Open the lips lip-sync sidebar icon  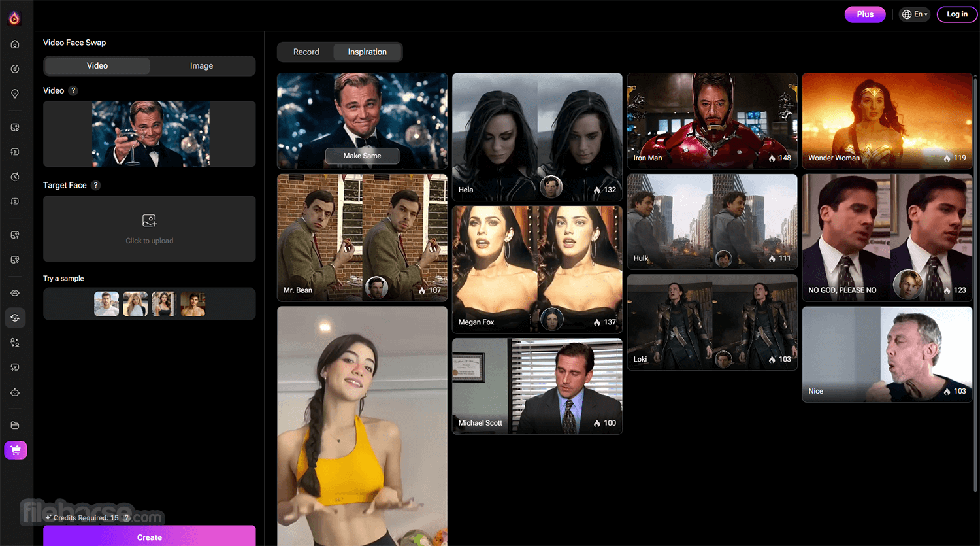click(x=15, y=293)
